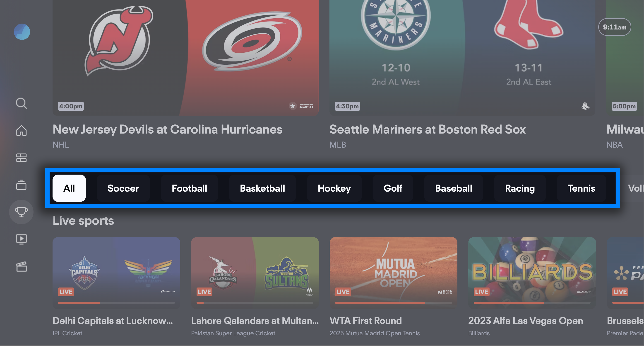Select the Racing filter option
This screenshot has height=346, width=644.
point(520,188)
